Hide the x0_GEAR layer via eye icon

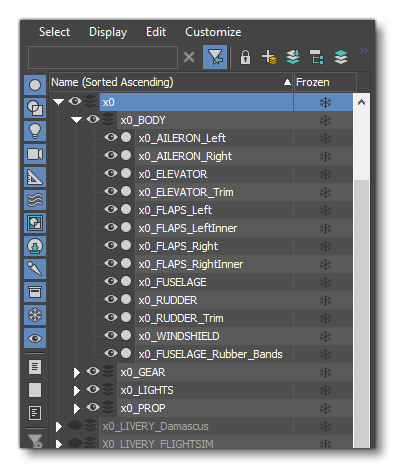point(93,371)
